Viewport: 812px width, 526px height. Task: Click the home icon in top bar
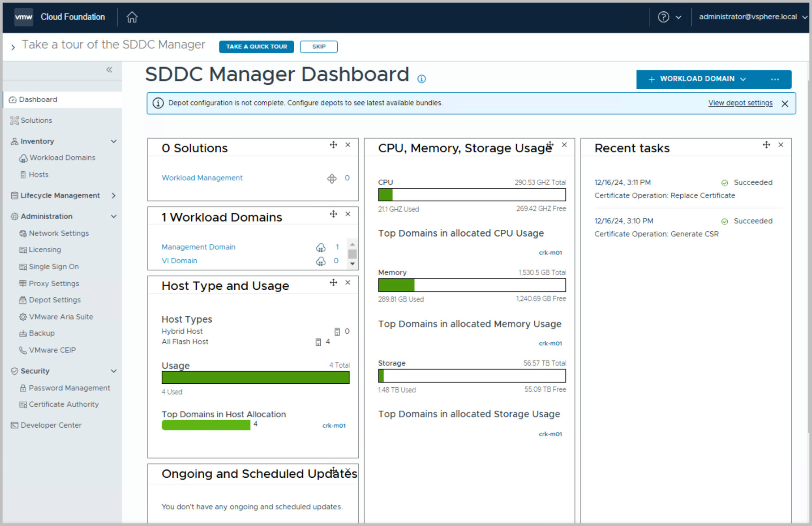(x=132, y=17)
